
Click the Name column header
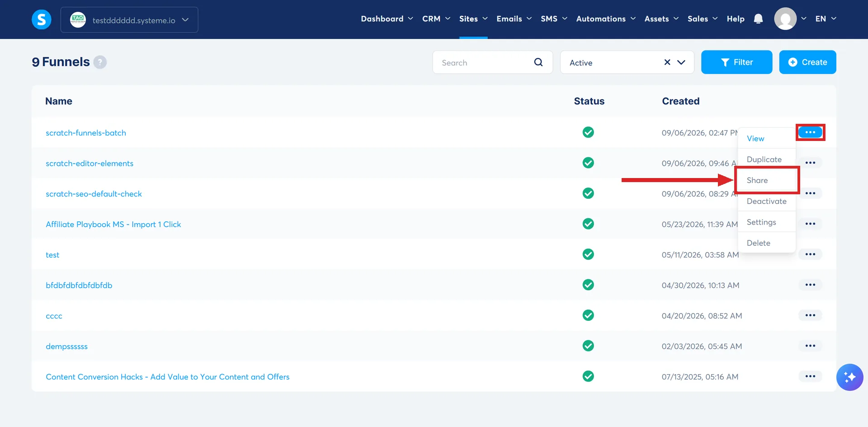click(x=59, y=101)
